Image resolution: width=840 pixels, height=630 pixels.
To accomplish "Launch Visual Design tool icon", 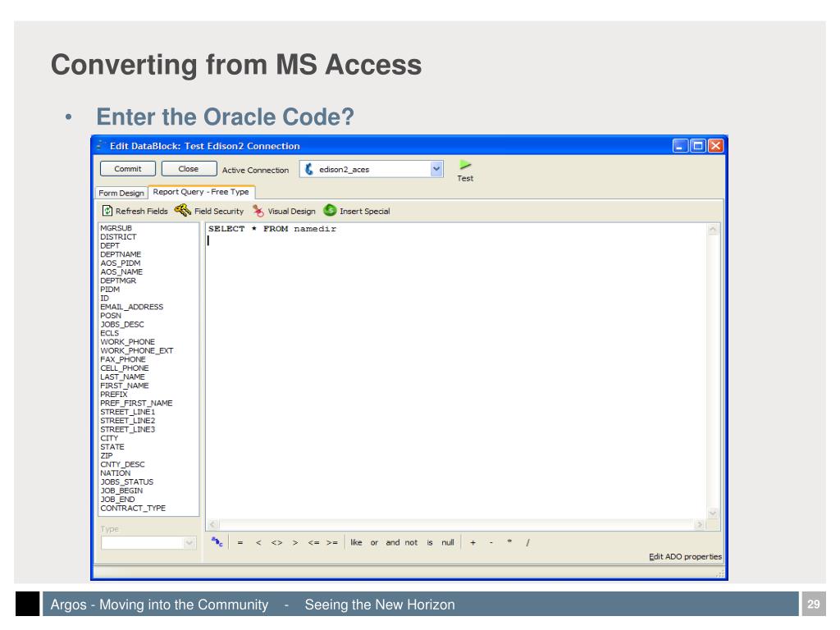I will pos(258,211).
